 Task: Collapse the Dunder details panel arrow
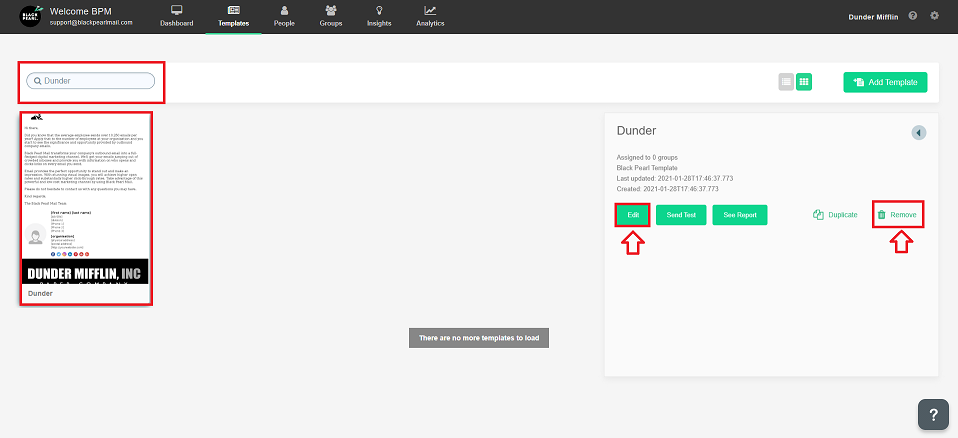click(919, 133)
